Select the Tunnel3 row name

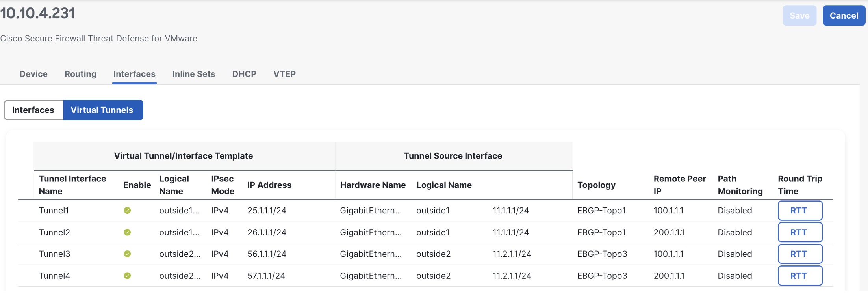coord(54,254)
